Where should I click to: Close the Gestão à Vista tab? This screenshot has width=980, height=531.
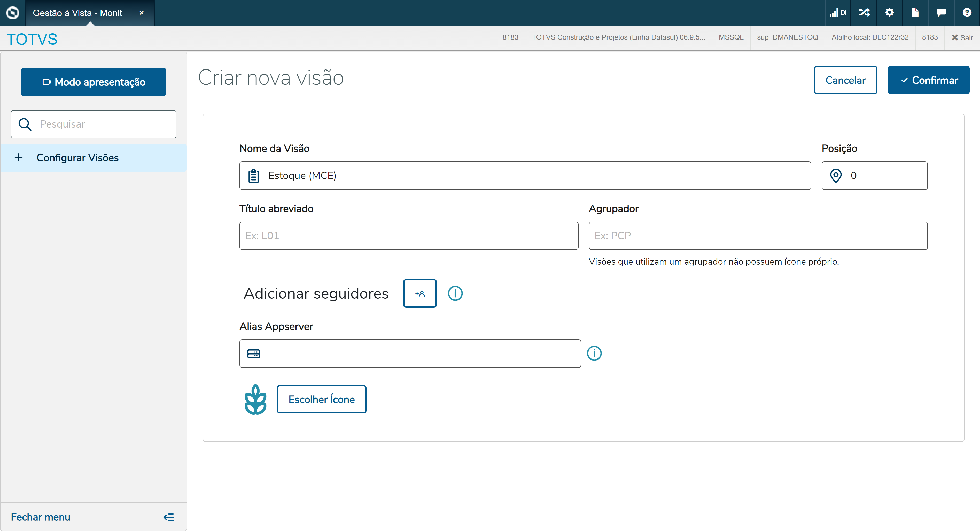(x=142, y=13)
